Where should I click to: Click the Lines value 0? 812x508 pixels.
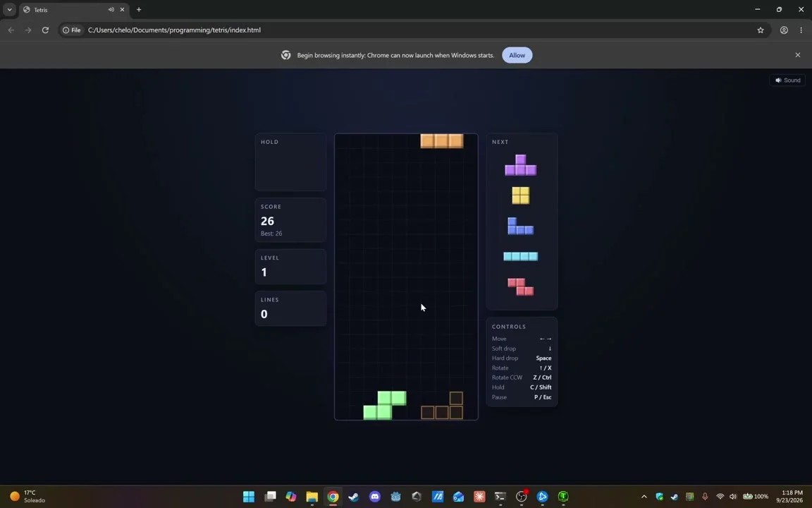(264, 314)
